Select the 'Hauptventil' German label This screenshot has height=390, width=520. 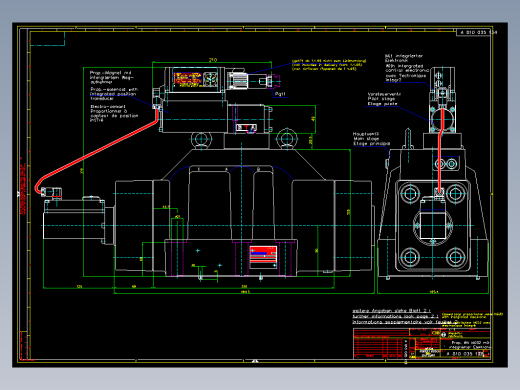tap(366, 134)
